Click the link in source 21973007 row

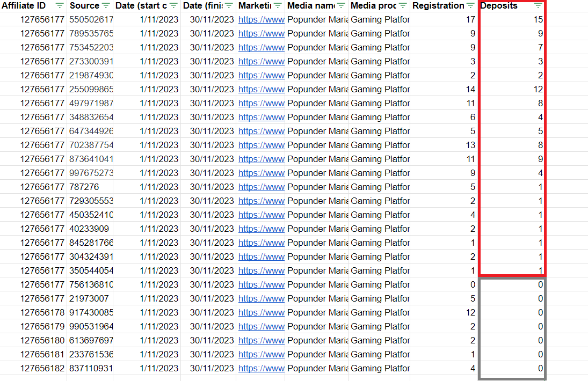coord(261,298)
